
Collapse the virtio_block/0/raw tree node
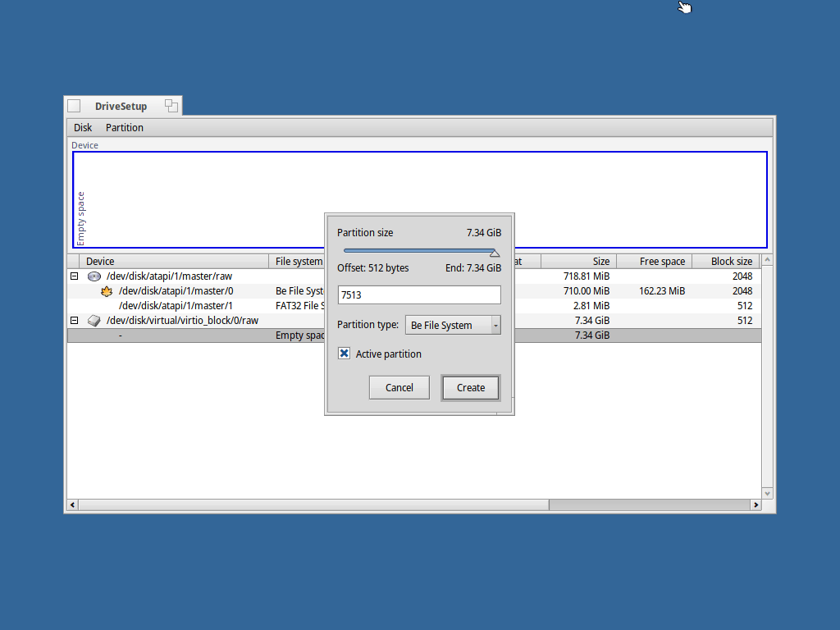[75, 321]
